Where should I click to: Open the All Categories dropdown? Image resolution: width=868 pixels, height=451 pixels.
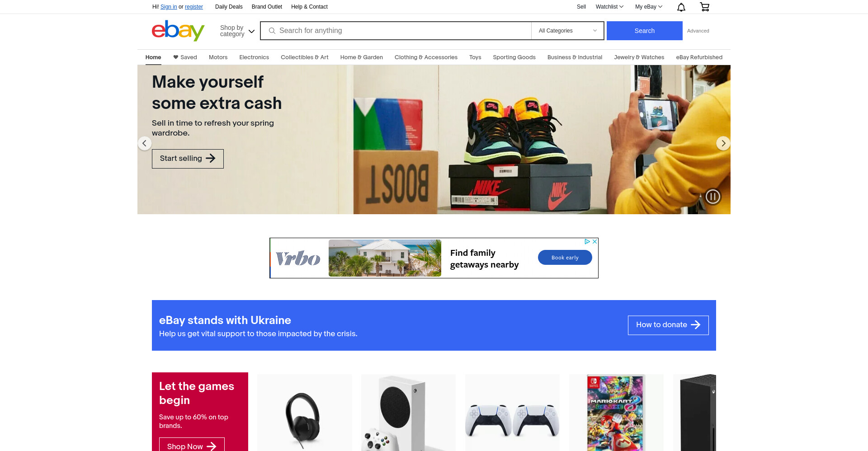568,31
